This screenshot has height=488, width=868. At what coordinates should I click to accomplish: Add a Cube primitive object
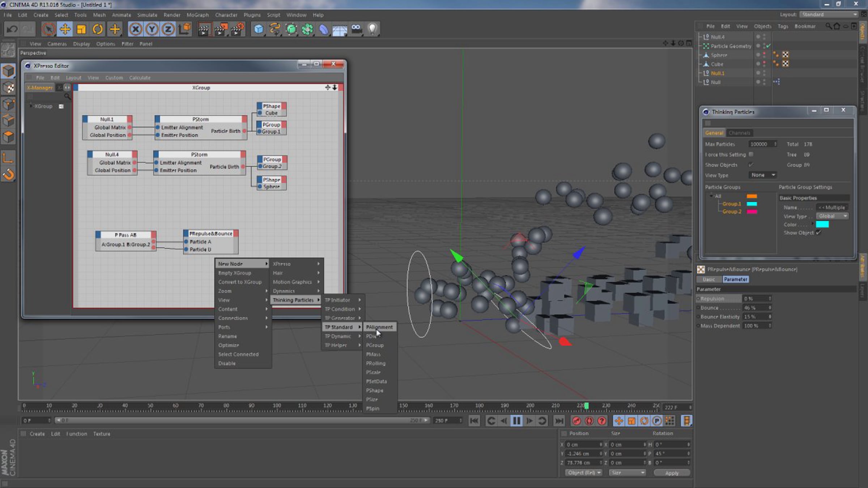pyautogui.click(x=259, y=29)
